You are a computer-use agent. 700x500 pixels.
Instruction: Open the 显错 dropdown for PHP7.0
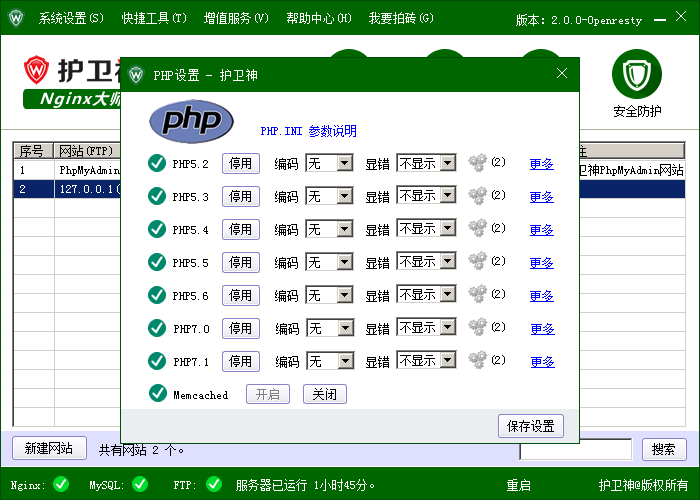click(x=426, y=328)
